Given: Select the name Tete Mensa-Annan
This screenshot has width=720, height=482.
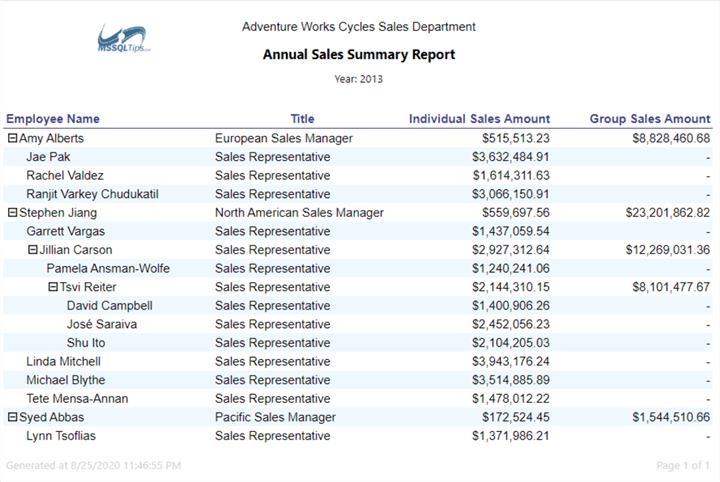Looking at the screenshot, I should [77, 398].
